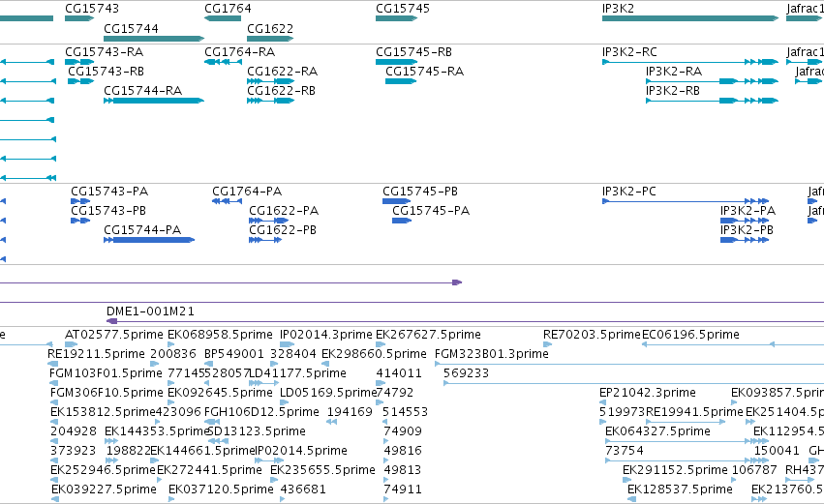Click the CG15744-PA protein bar

(149, 240)
